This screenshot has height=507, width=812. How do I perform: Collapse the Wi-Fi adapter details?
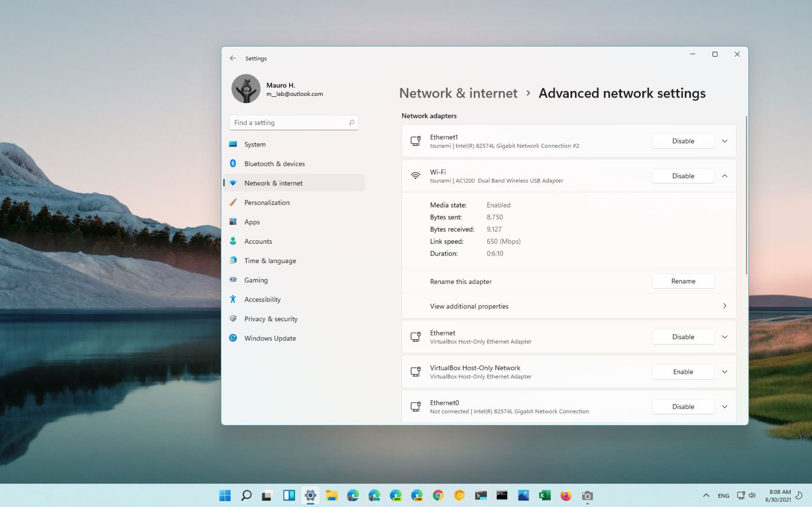point(725,176)
